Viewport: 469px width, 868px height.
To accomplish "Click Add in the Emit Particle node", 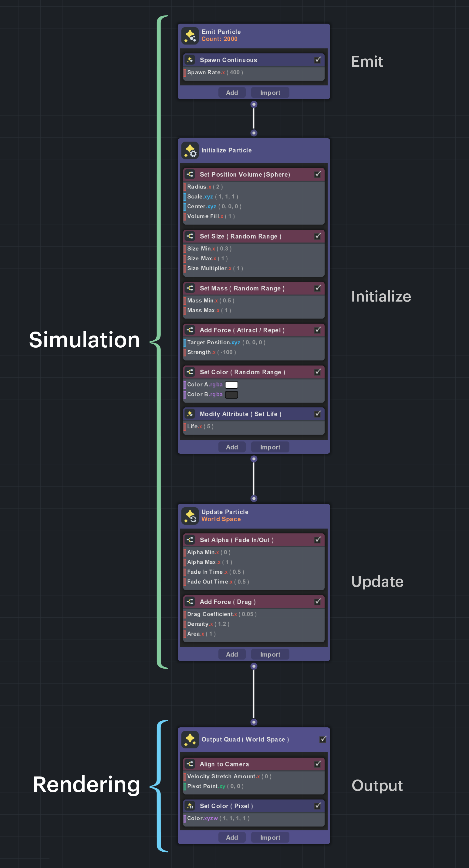I will click(232, 93).
